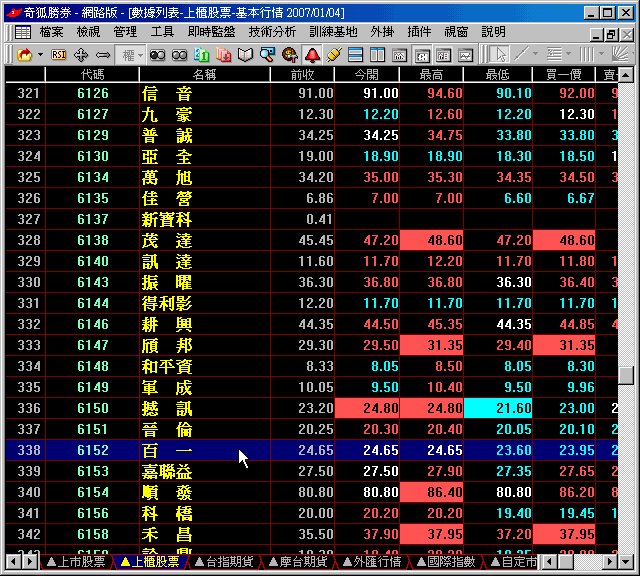Click the sort-by-number toolbar icon

tap(201, 55)
